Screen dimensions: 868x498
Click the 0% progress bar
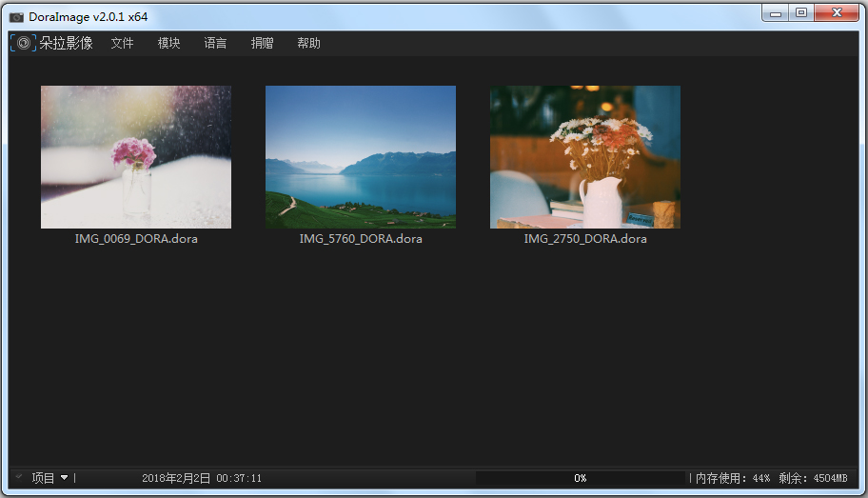coord(581,478)
